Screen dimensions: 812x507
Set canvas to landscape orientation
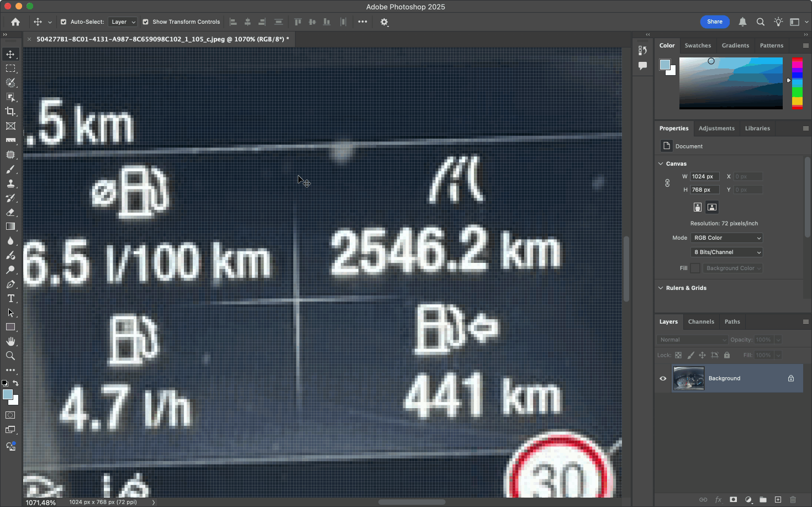click(x=712, y=207)
